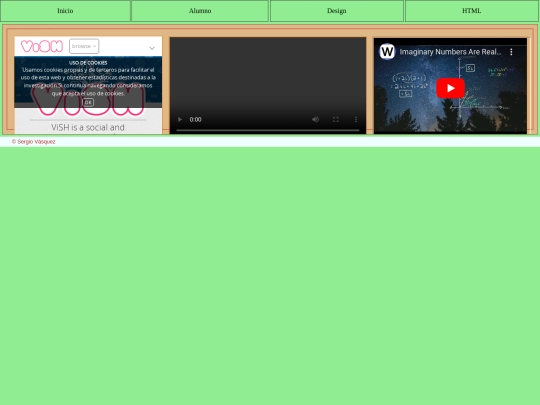Open the ViSH browse dropdown

(x=84, y=46)
